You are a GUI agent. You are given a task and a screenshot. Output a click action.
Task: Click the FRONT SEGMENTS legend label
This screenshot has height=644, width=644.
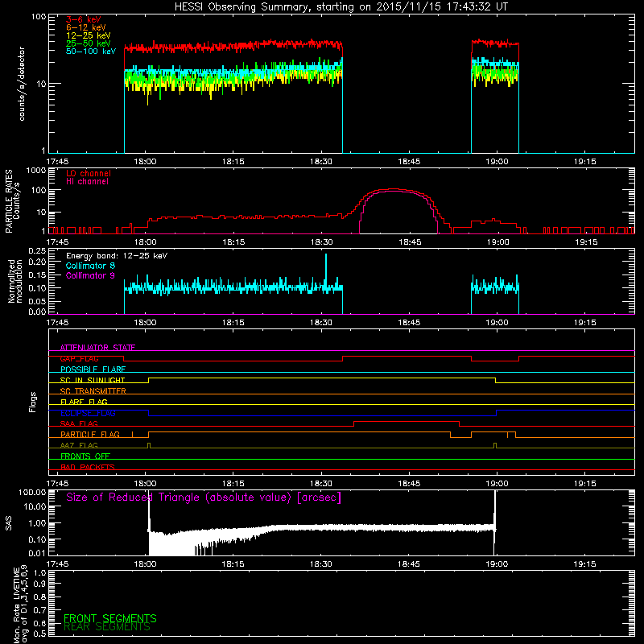click(110, 618)
